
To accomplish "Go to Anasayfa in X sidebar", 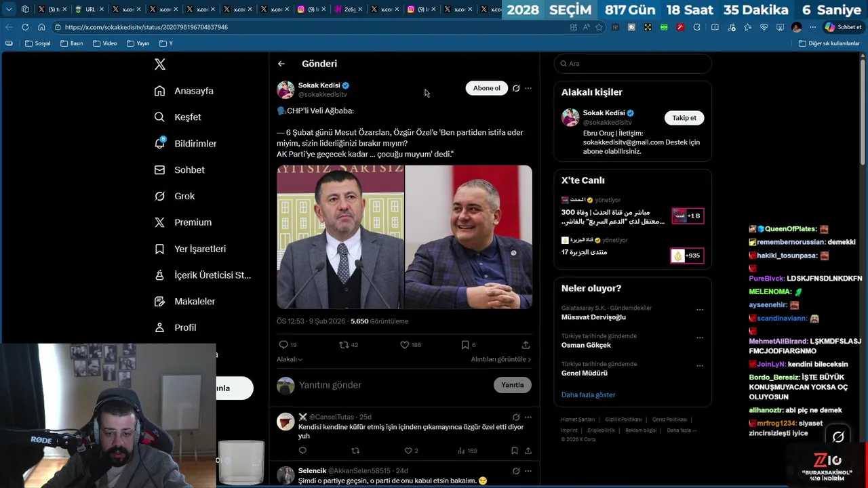I will pyautogui.click(x=184, y=91).
